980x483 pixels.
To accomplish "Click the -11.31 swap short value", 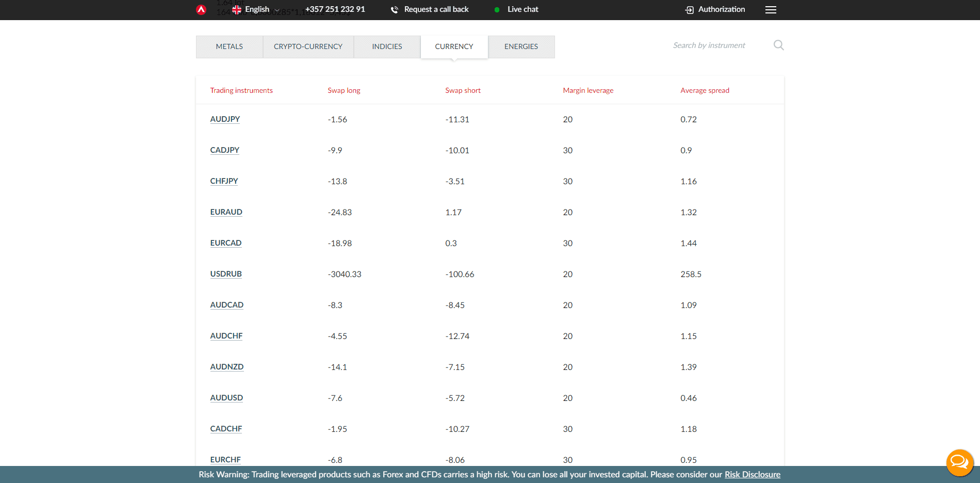I will pos(458,120).
